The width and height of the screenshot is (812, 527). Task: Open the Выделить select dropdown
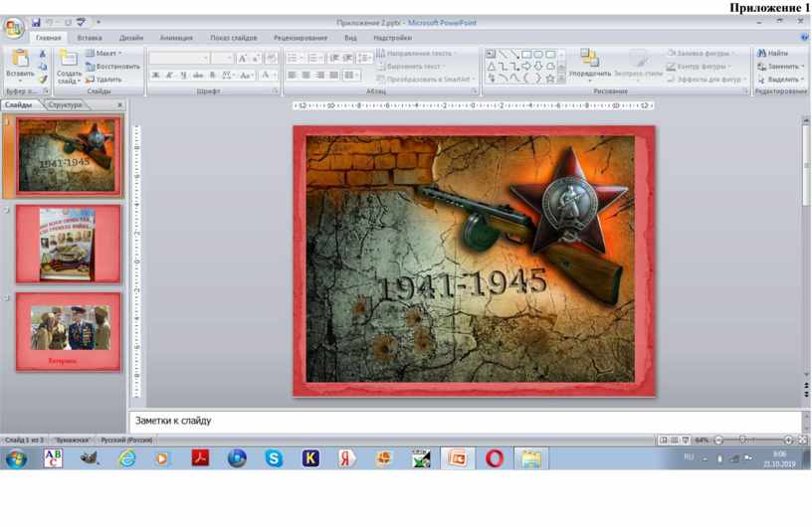pos(781,80)
